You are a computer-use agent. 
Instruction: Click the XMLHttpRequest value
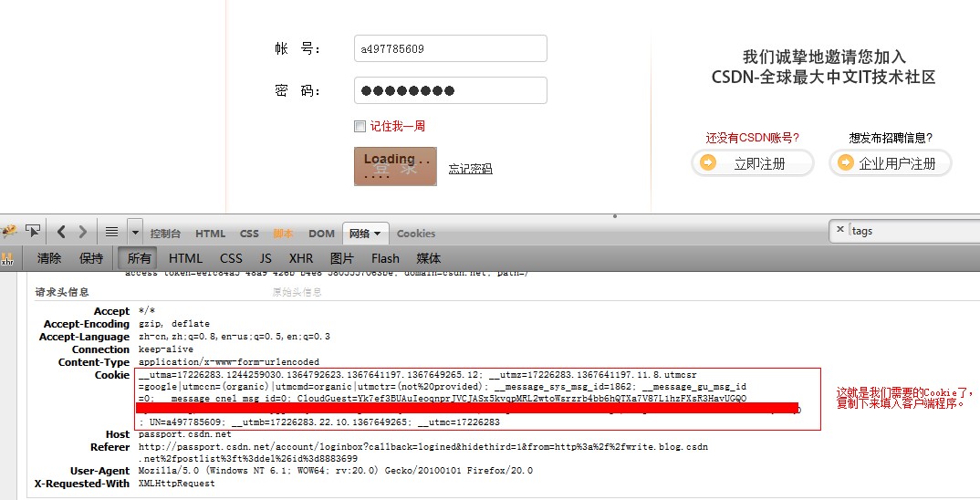tap(177, 484)
